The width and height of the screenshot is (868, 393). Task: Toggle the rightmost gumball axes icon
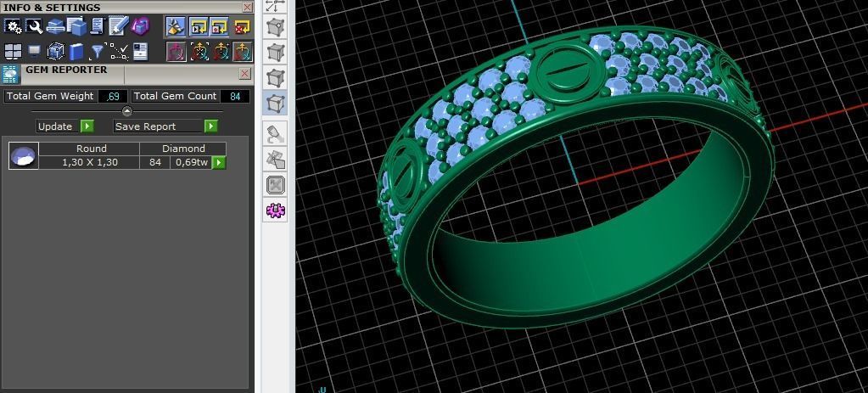pos(242,52)
